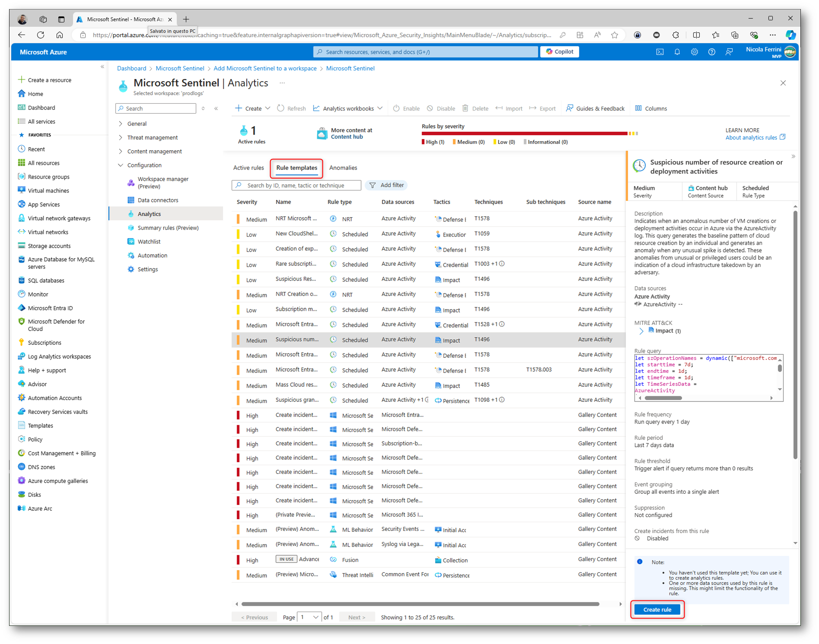
Task: Select Mass Cloud res... rule row
Action: tap(428, 385)
